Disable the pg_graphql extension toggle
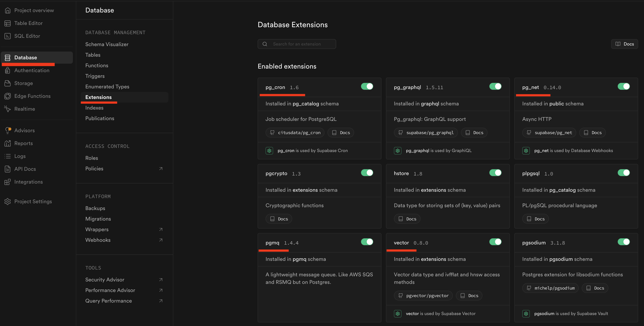This screenshot has height=326, width=644. coord(495,87)
